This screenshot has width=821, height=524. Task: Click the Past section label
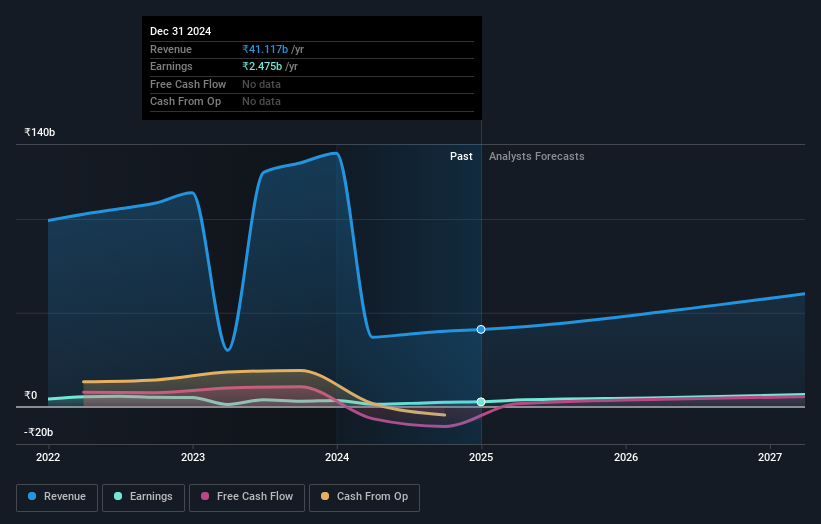click(x=461, y=157)
